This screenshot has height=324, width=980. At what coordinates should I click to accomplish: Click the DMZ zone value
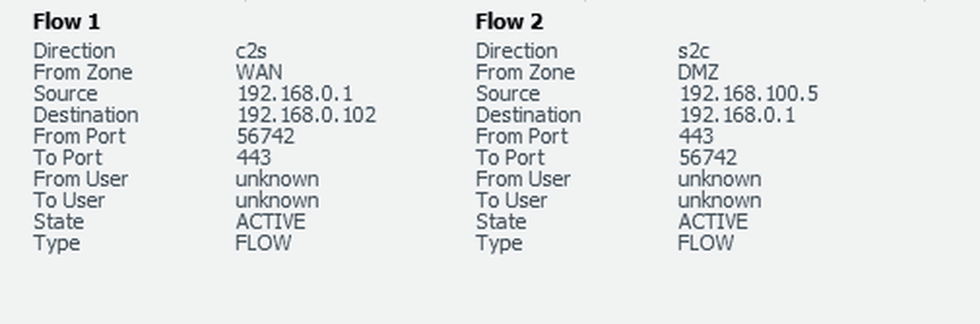click(x=698, y=72)
